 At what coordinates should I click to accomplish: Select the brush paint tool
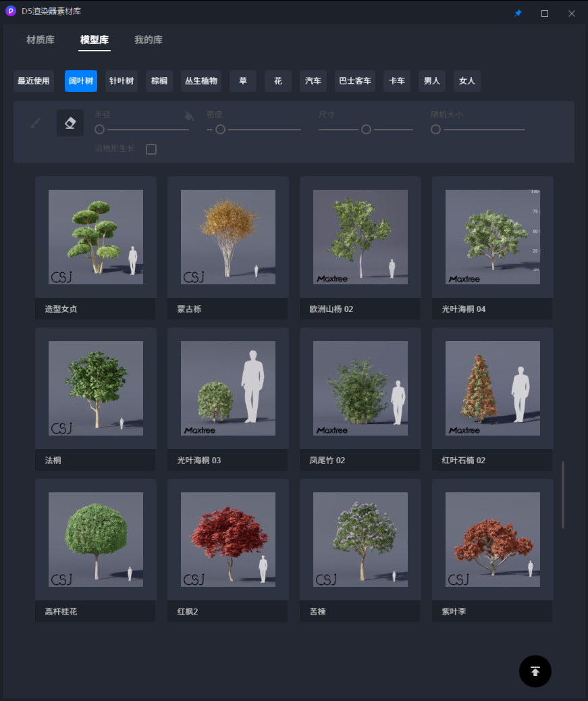(36, 123)
